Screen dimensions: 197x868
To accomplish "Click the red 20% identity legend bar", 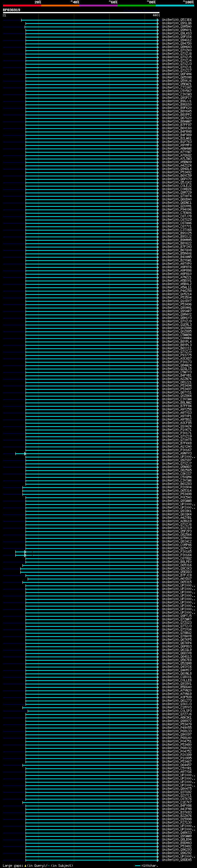I will click(22, 6).
